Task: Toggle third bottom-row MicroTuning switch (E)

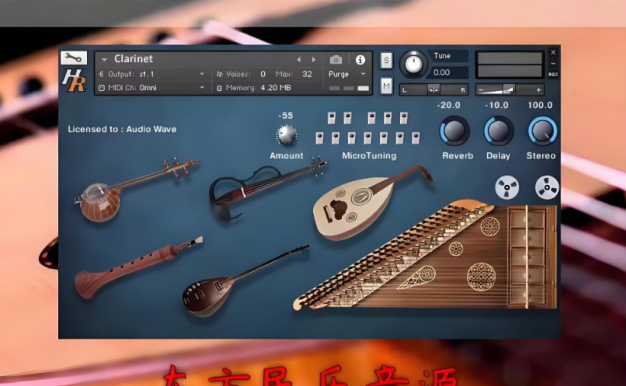Action: (x=351, y=138)
